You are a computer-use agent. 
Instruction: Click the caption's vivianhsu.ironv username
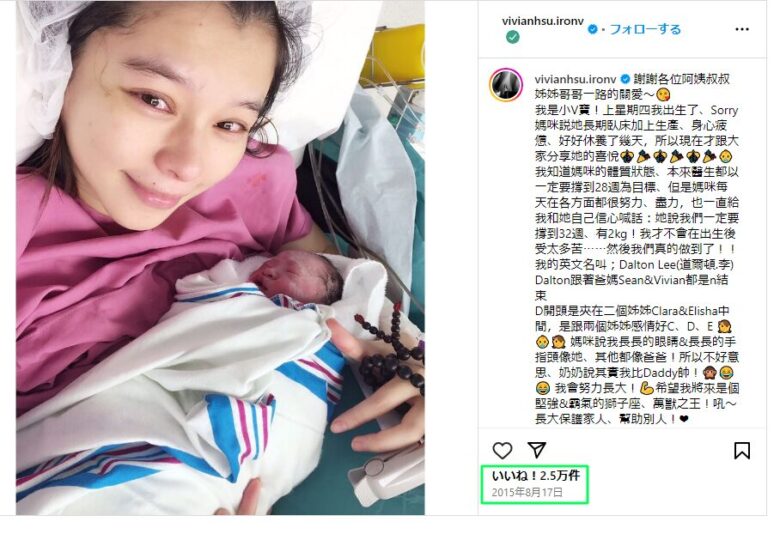click(x=576, y=79)
